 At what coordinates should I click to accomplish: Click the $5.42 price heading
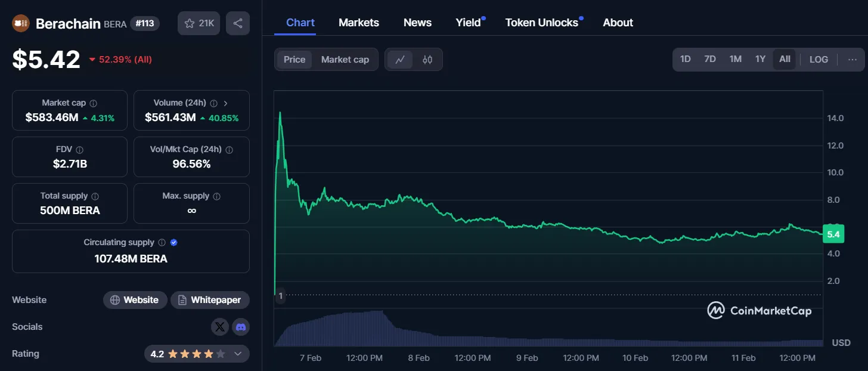pyautogui.click(x=46, y=60)
